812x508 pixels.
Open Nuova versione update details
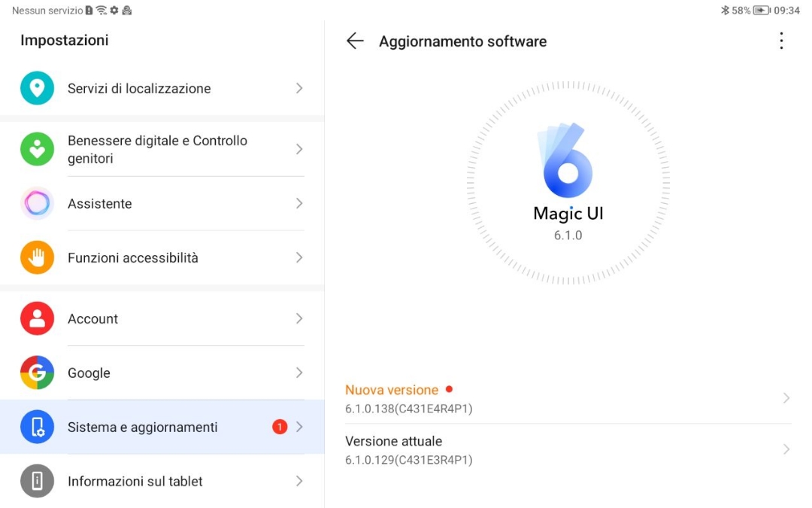tap(408, 399)
